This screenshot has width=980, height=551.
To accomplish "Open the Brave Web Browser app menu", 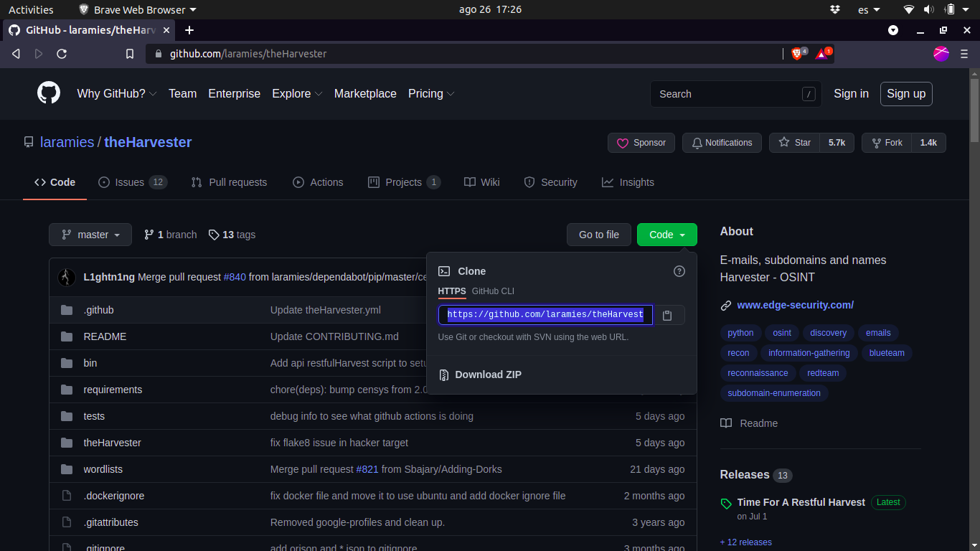I will coord(137,9).
